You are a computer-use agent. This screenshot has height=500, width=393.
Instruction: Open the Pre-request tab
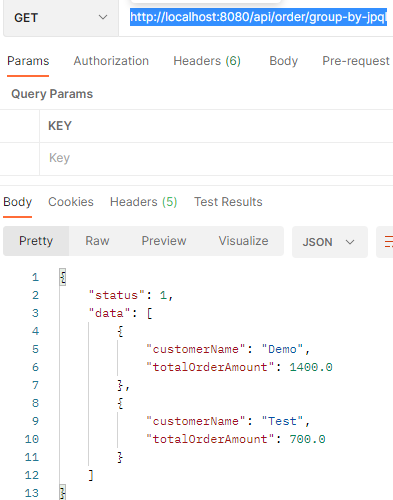click(x=356, y=61)
